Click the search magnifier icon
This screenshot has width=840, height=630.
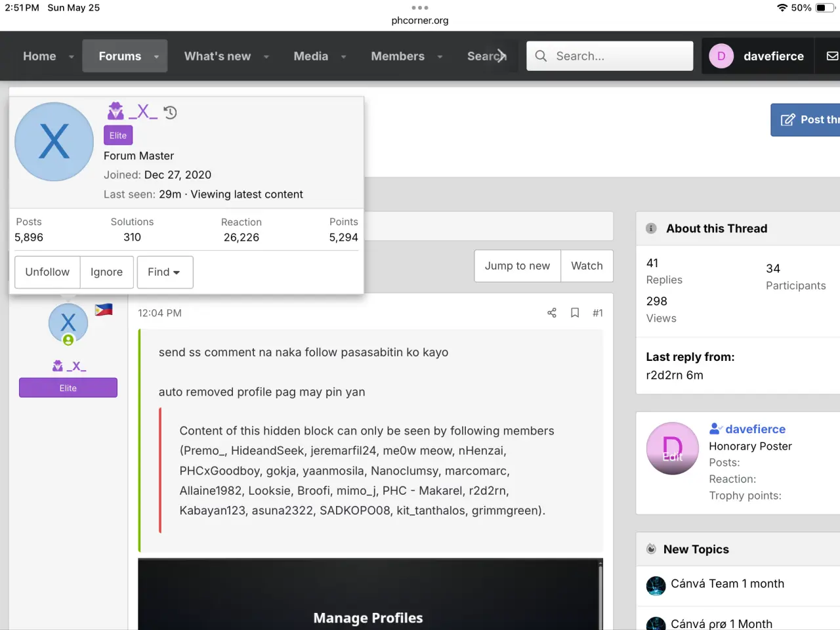(541, 56)
